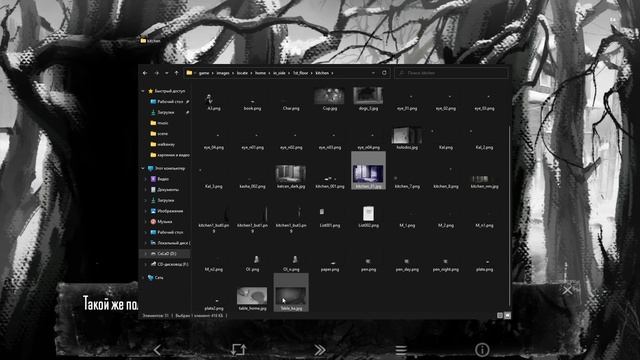The height and width of the screenshot is (360, 640).
Task: Click the folder icon in the address bar
Action: coord(189,73)
